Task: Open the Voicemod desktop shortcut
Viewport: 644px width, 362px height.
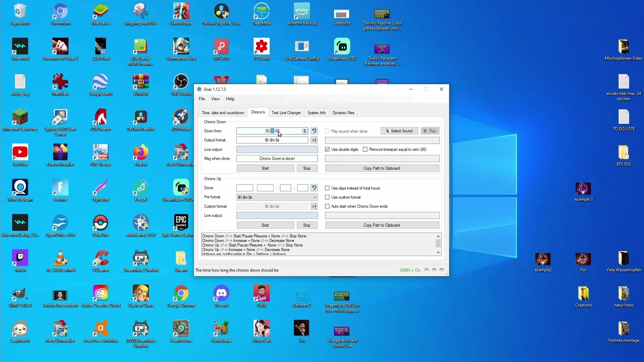Action: coord(20,50)
